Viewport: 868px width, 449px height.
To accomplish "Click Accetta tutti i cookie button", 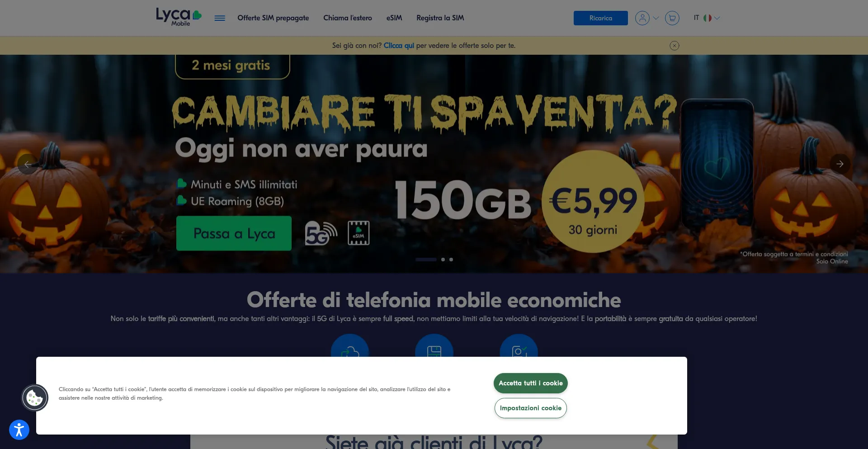I will [531, 383].
